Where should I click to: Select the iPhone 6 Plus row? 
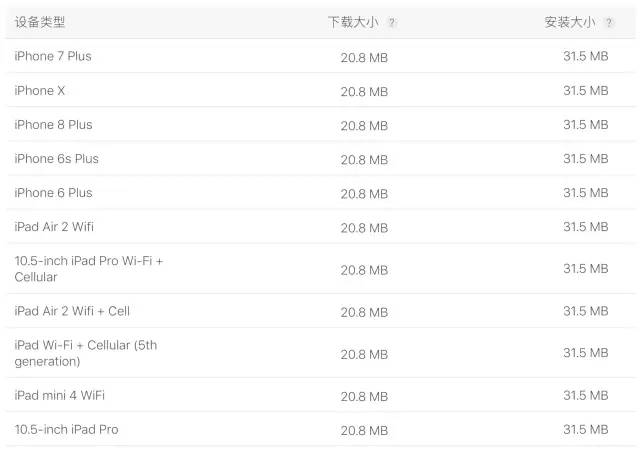pyautogui.click(x=320, y=193)
